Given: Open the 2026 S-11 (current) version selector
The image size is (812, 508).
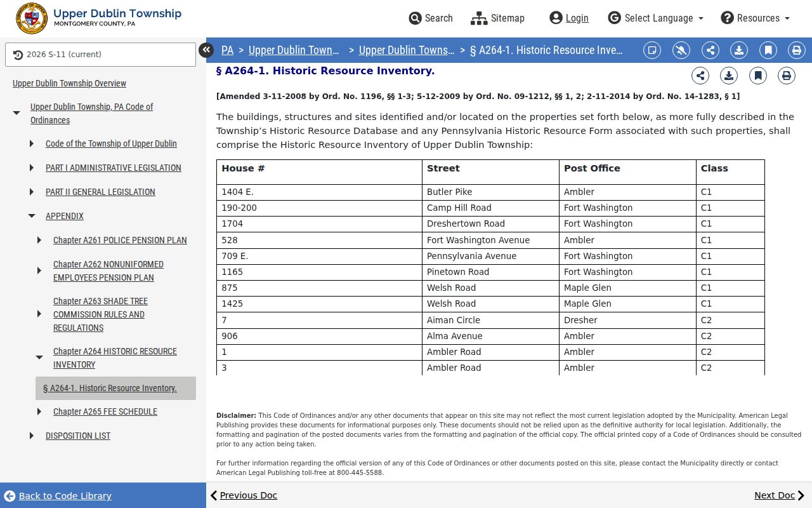Looking at the screenshot, I should coord(100,55).
